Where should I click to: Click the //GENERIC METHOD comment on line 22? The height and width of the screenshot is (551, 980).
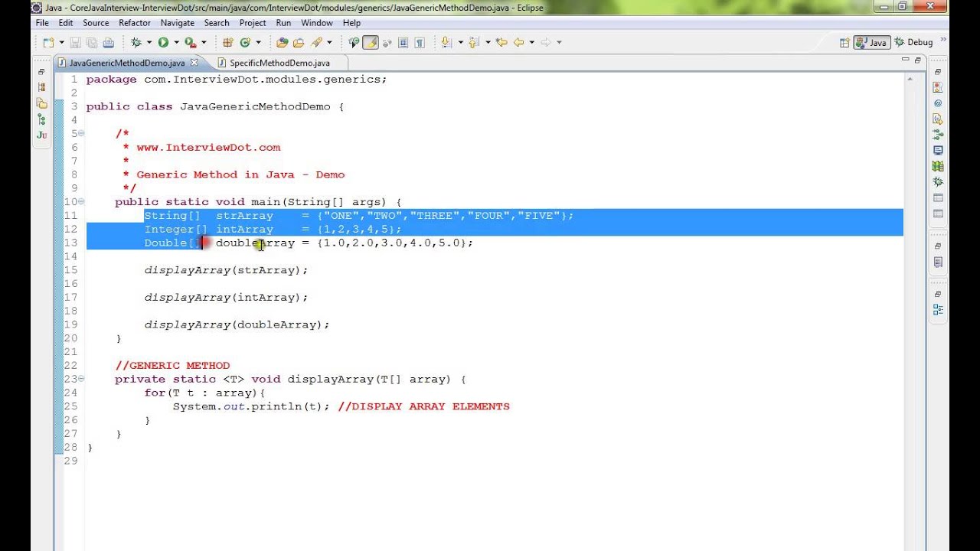172,366
